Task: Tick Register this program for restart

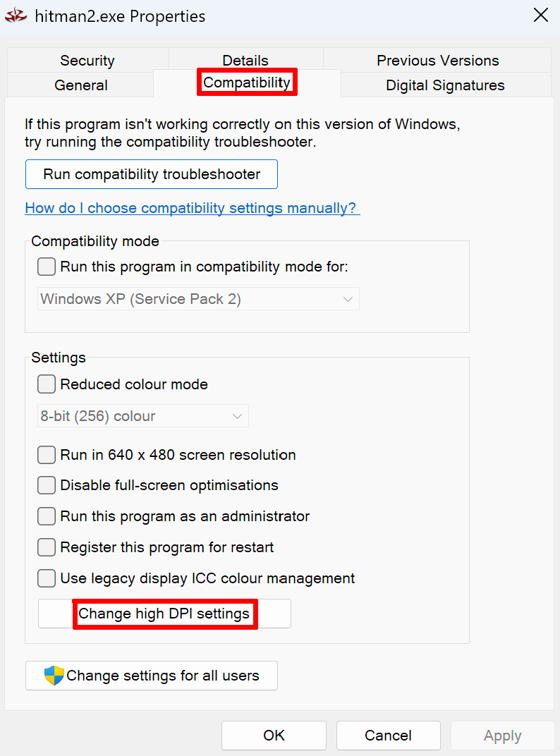Action: (x=47, y=547)
